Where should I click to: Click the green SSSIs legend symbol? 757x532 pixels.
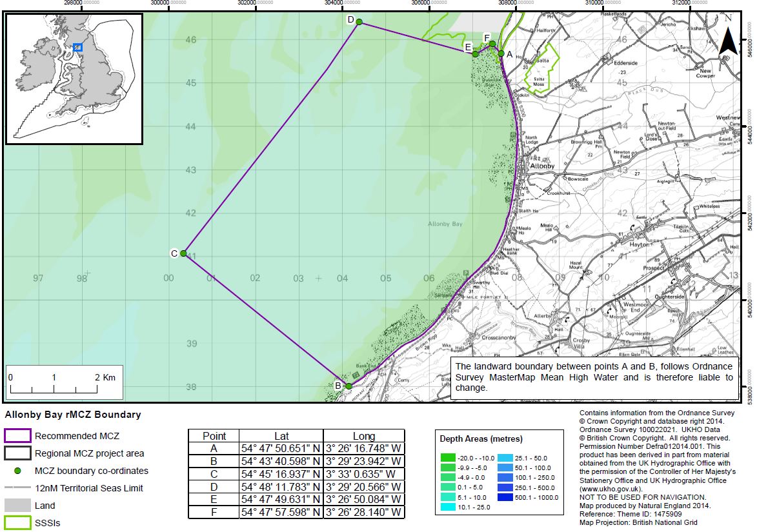coord(17,522)
